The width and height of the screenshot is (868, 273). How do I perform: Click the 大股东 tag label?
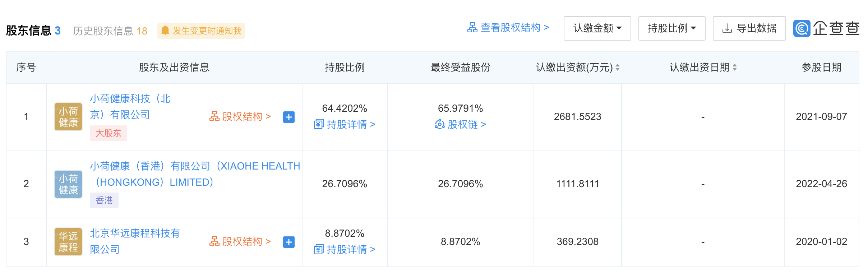(108, 133)
